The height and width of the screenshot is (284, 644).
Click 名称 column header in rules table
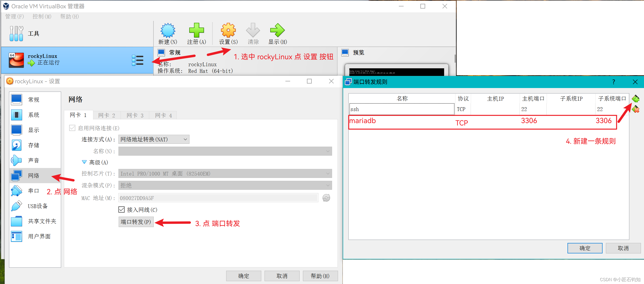point(402,99)
